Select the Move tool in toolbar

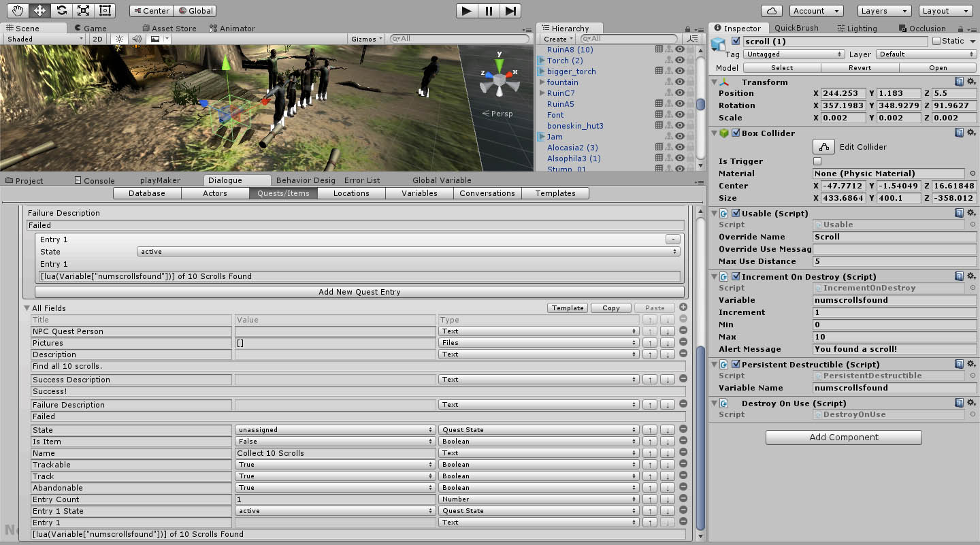click(x=39, y=10)
